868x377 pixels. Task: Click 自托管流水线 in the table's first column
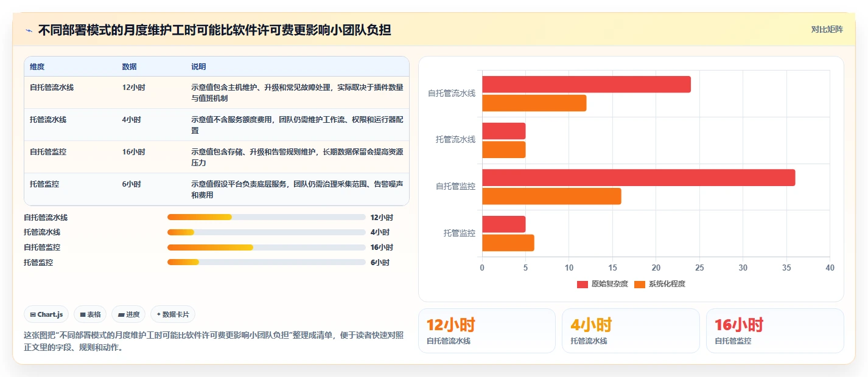coord(52,87)
